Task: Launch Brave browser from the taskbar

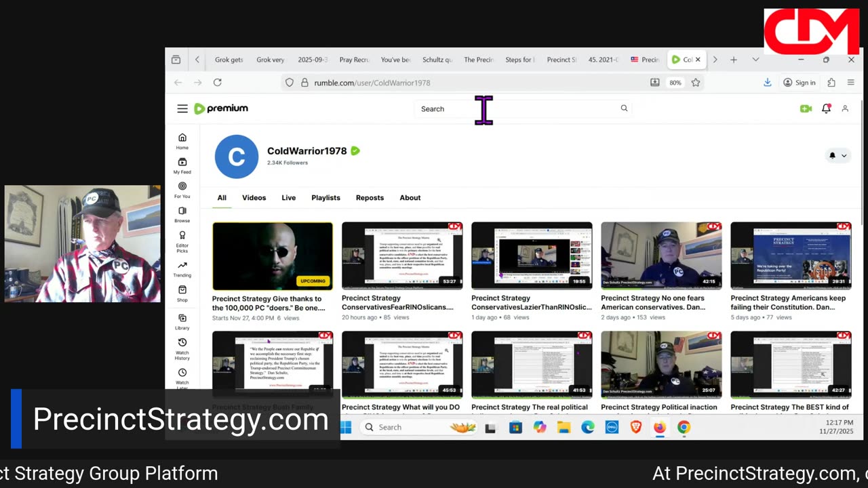Action: tap(636, 427)
